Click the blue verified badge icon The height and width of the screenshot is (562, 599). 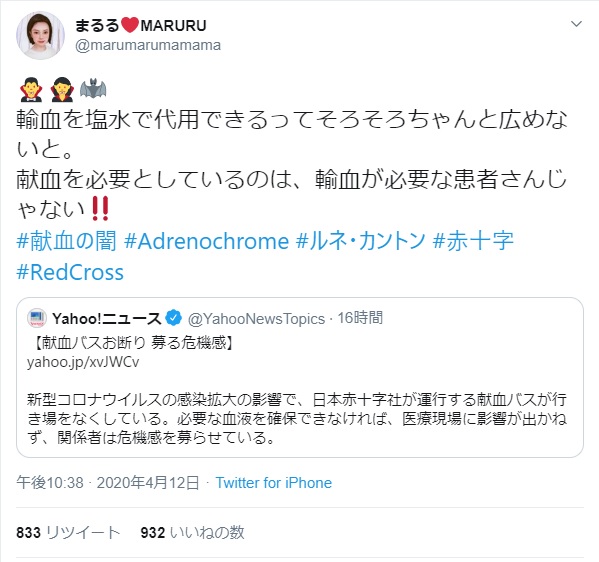pos(174,318)
